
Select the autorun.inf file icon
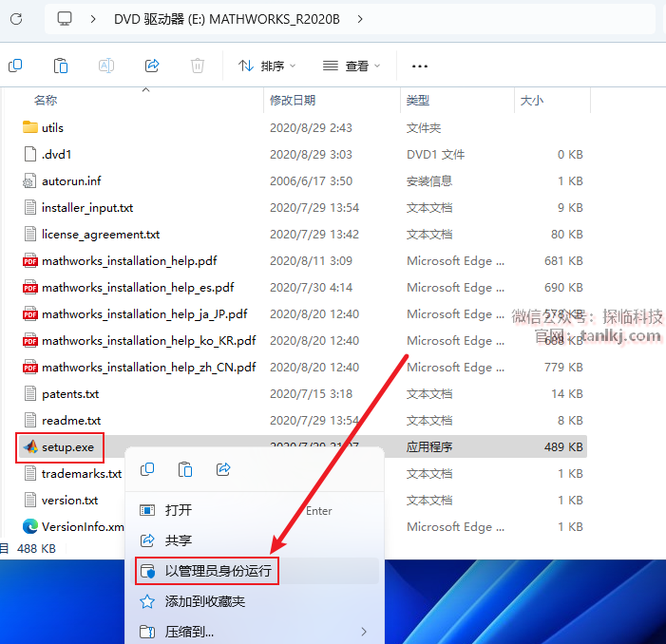[29, 180]
